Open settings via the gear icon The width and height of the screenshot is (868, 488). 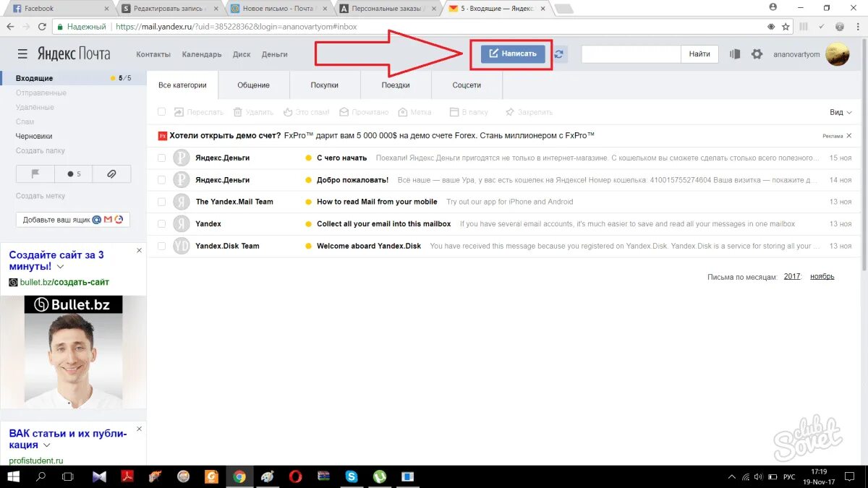(x=757, y=54)
